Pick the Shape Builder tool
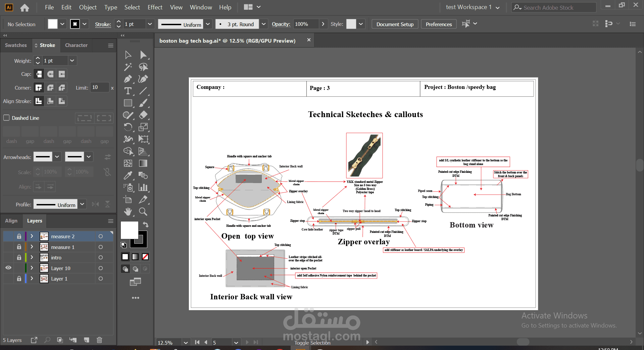This screenshot has width=644, height=350. (128, 151)
